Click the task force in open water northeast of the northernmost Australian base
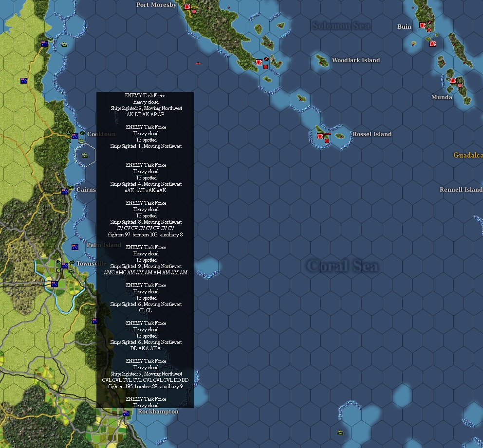The width and height of the screenshot is (483, 448). (x=64, y=45)
